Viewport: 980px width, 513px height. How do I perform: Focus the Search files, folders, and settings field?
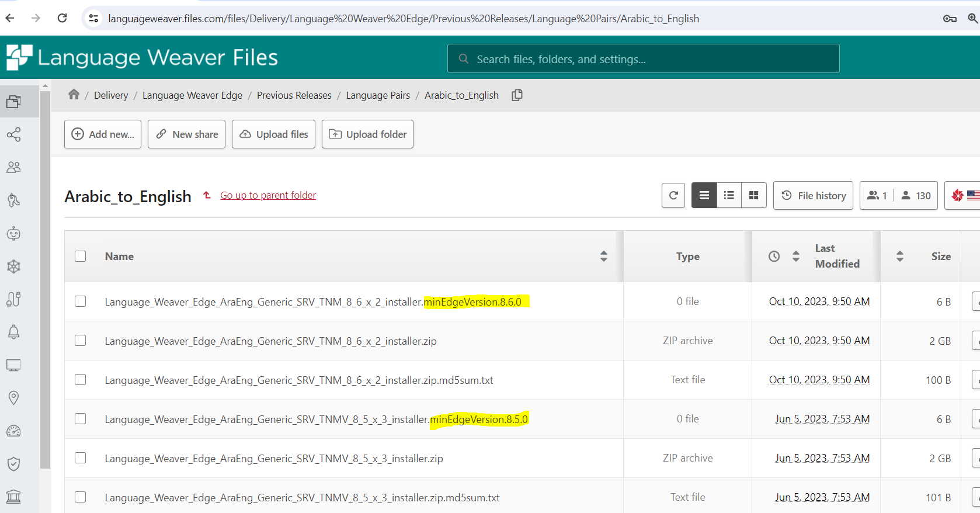[x=643, y=58]
